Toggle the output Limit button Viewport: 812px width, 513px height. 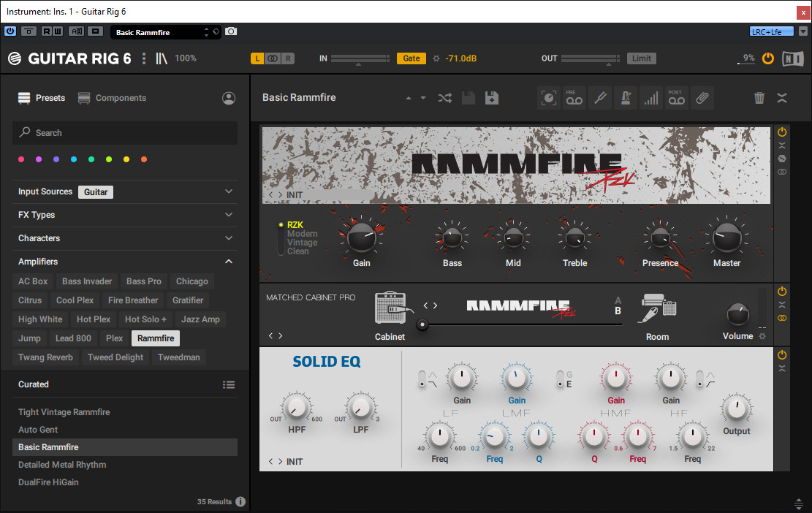point(641,58)
